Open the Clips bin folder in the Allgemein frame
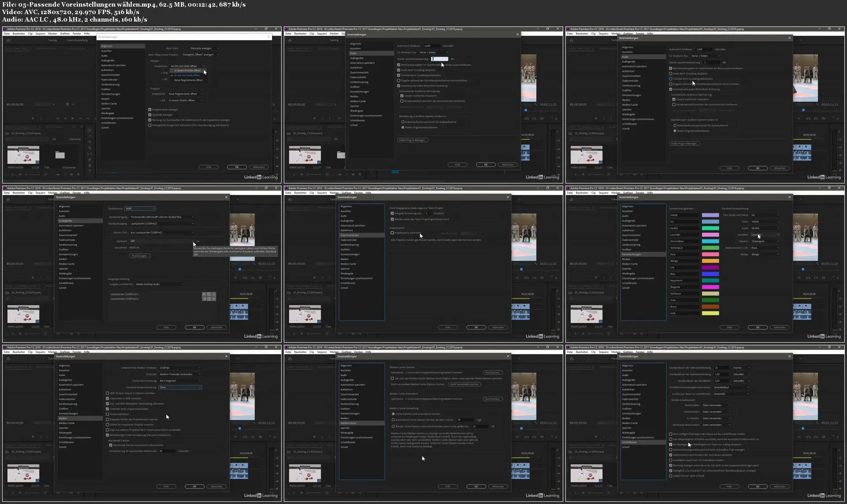 coord(60,155)
